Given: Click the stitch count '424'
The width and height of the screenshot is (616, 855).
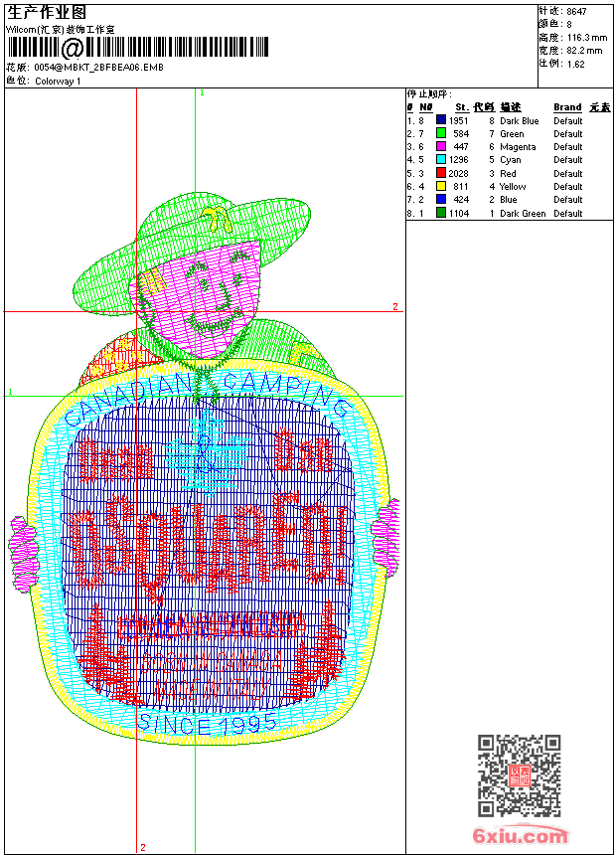Looking at the screenshot, I should pos(461,200).
